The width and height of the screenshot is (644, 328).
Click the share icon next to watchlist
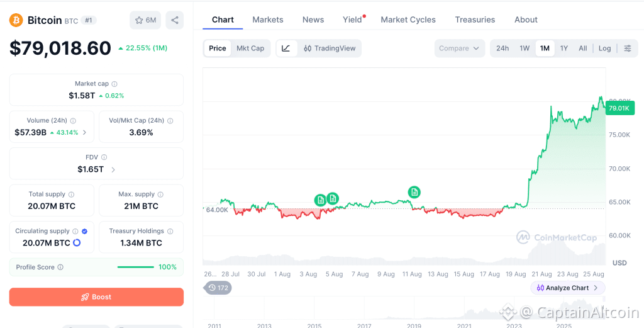pos(175,20)
